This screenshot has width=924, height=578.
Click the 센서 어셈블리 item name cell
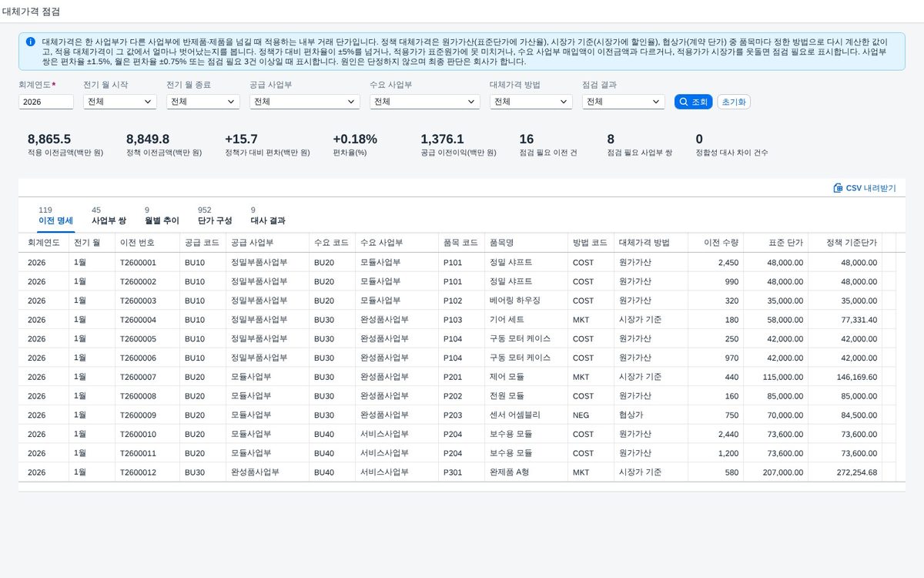(x=526, y=415)
